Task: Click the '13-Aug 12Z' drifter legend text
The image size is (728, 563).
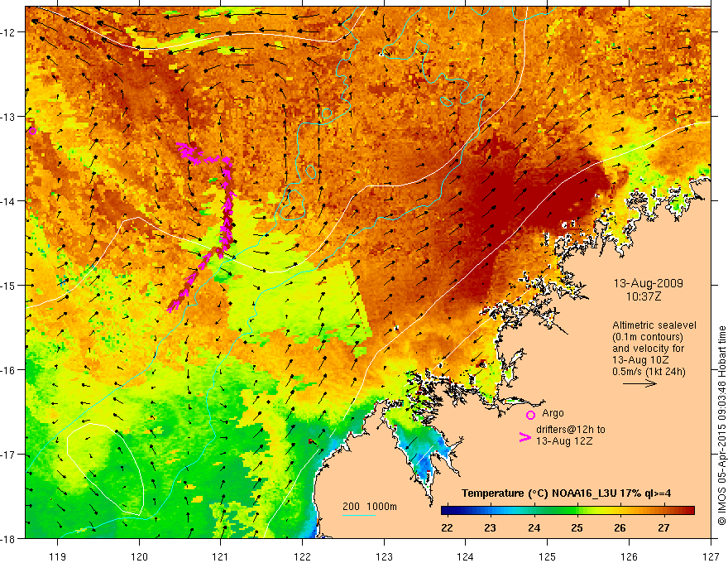Action: point(564,441)
